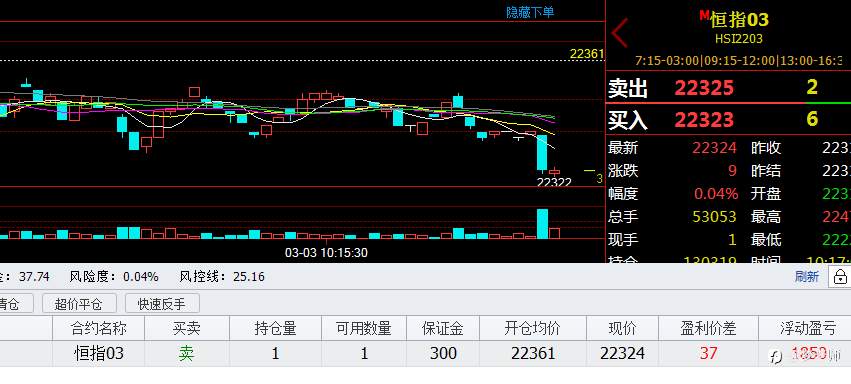Click the time label 03-03 10:15:30
This screenshot has height=384, width=851.
[x=326, y=253]
